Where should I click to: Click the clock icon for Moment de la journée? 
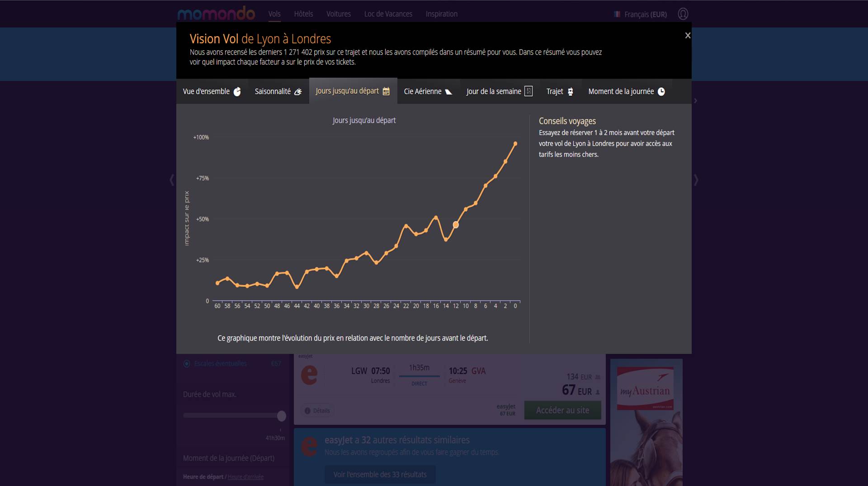661,92
